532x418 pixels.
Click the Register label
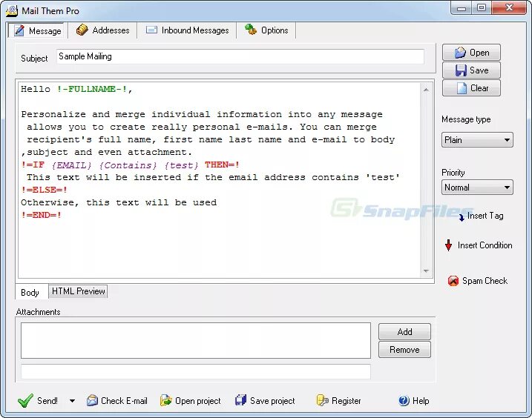click(x=346, y=401)
